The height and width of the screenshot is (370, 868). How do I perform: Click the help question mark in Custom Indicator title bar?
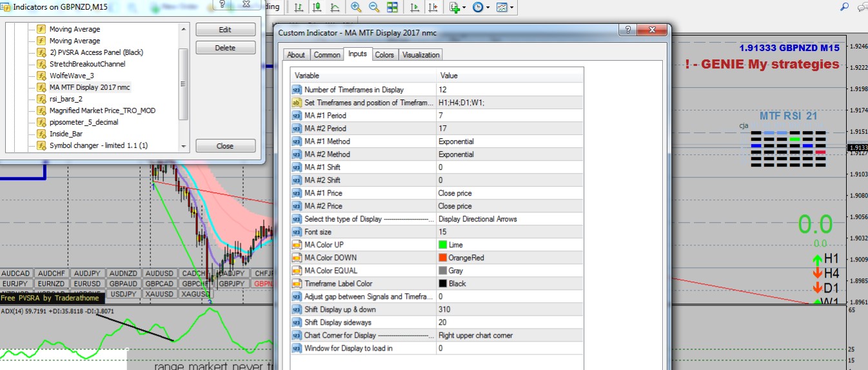click(627, 31)
